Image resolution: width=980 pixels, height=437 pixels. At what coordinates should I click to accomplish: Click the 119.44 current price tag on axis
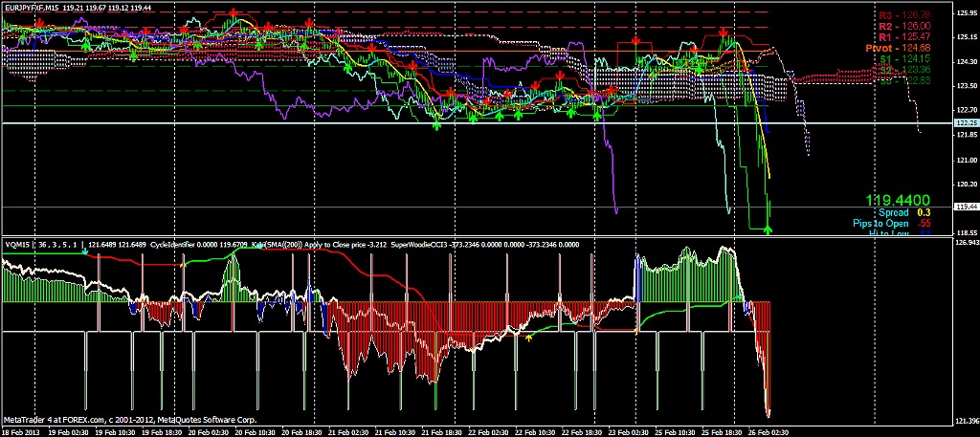[966, 207]
